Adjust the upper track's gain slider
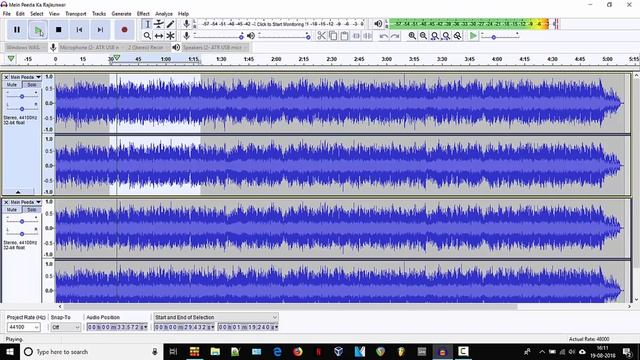Screen dimensions: 640x360 pyautogui.click(x=22, y=96)
